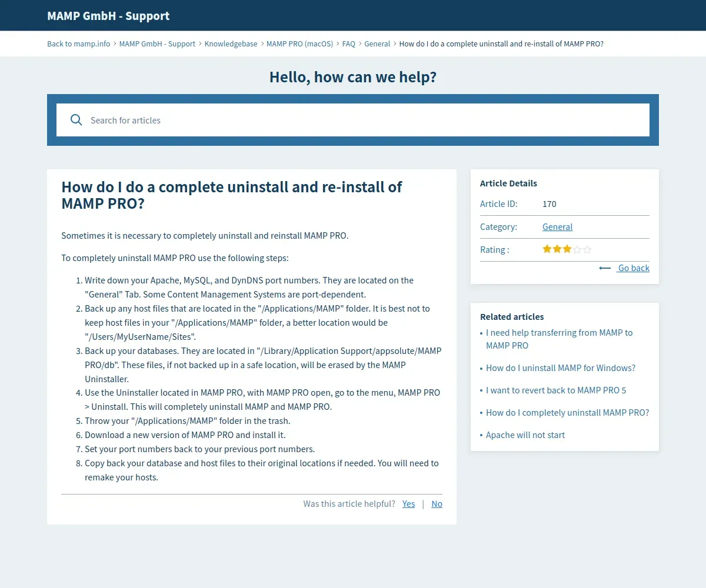Focus the Search for articles field
The width and height of the screenshot is (706, 588).
353,120
